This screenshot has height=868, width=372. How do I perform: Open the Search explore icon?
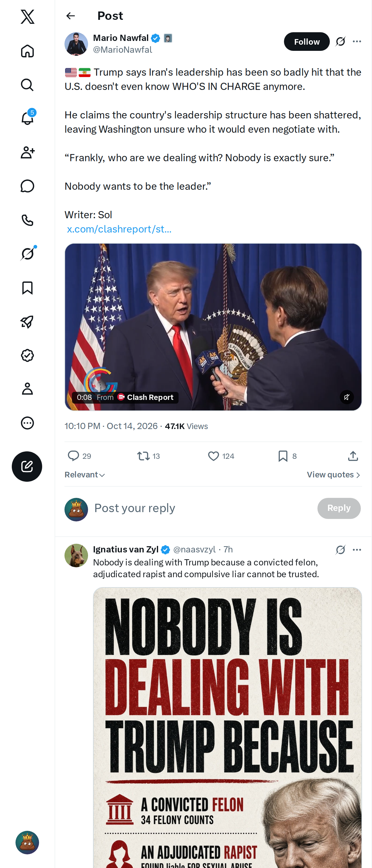click(x=27, y=85)
